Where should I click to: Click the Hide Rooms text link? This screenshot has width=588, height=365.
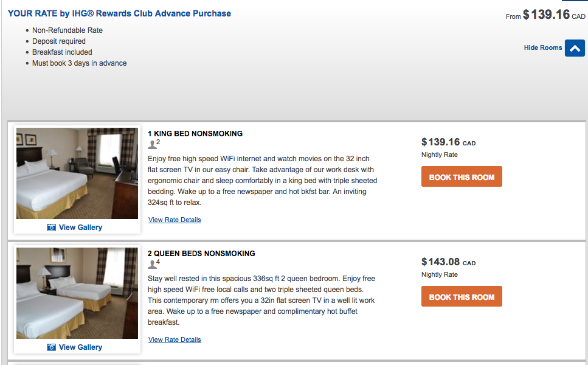pyautogui.click(x=542, y=47)
